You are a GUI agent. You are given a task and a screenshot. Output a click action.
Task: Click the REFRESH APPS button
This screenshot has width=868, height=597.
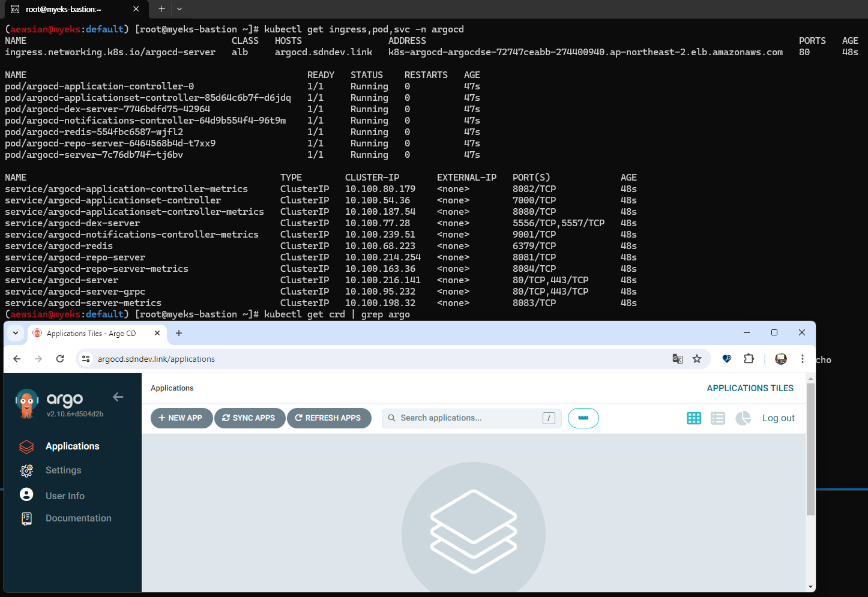pos(329,418)
